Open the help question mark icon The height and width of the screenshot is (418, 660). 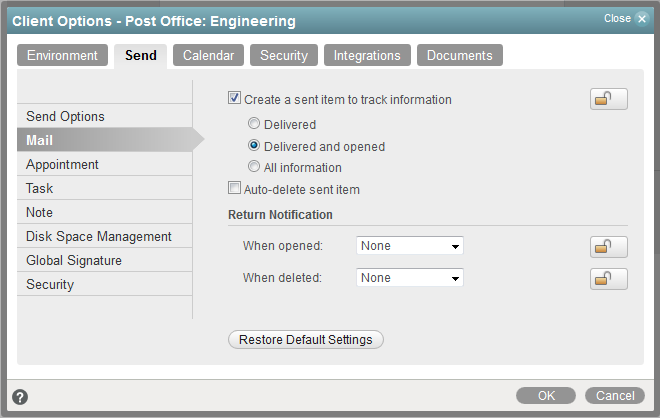click(x=20, y=397)
